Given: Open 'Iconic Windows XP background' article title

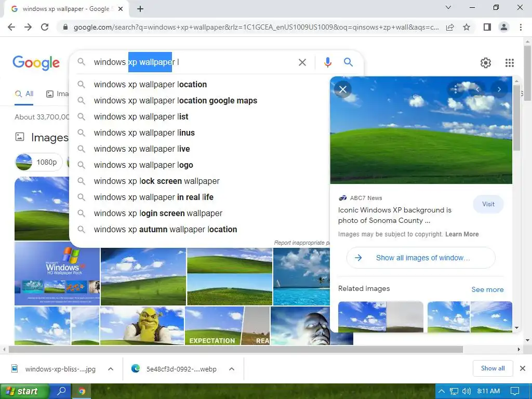Looking at the screenshot, I should point(395,215).
